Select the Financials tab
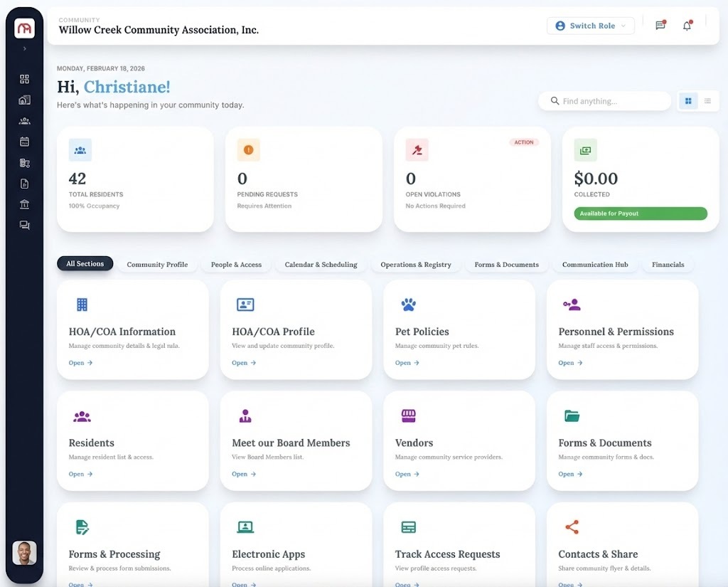 (x=668, y=265)
